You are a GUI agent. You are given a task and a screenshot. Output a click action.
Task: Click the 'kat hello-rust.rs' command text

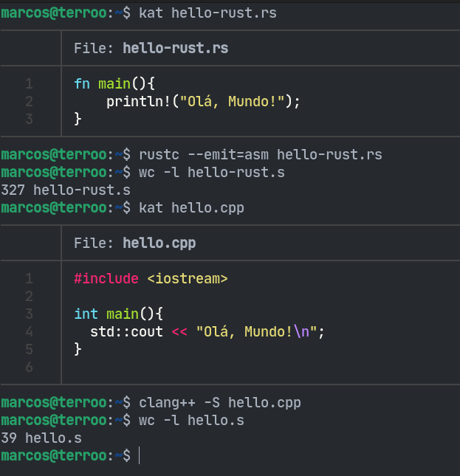pyautogui.click(x=207, y=13)
